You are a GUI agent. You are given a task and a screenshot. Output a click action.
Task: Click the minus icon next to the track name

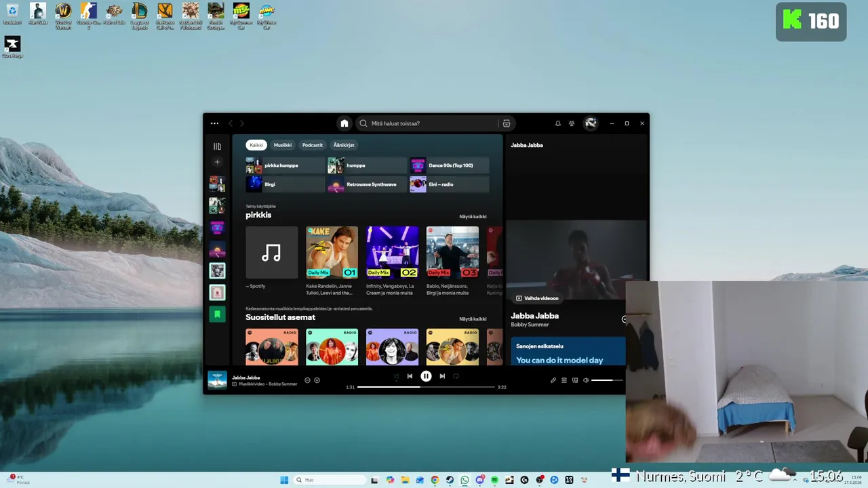point(307,380)
